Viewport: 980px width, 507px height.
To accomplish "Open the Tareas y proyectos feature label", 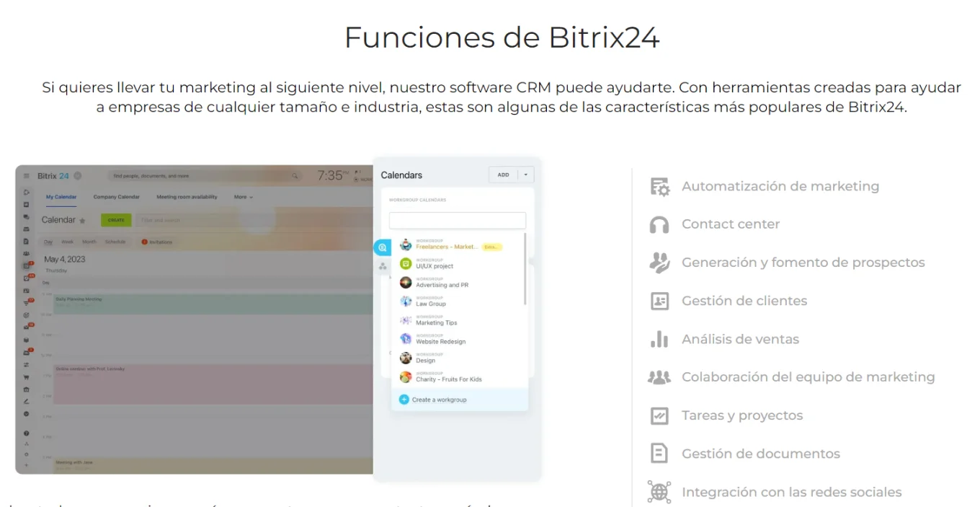I will (x=741, y=415).
